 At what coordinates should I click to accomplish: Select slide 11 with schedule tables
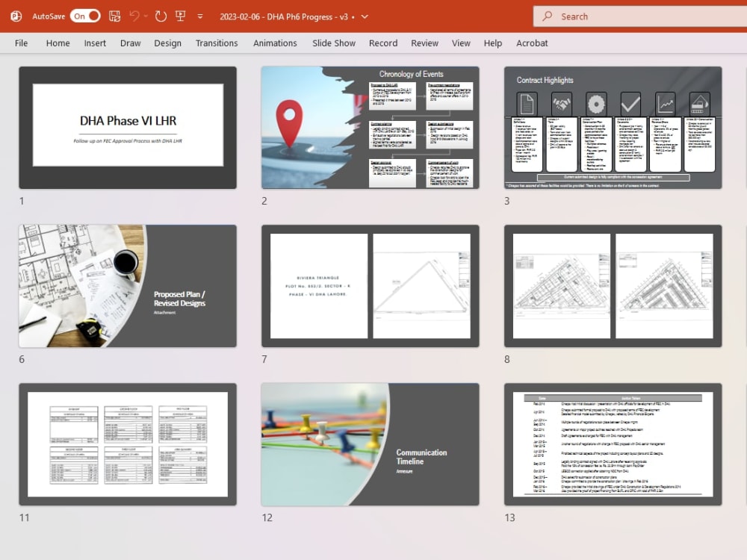point(128,444)
